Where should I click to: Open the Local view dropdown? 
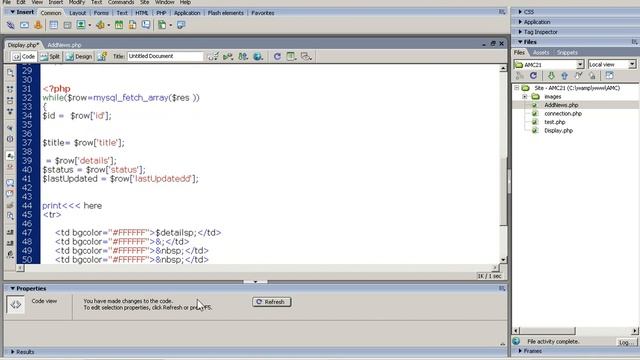(x=632, y=64)
